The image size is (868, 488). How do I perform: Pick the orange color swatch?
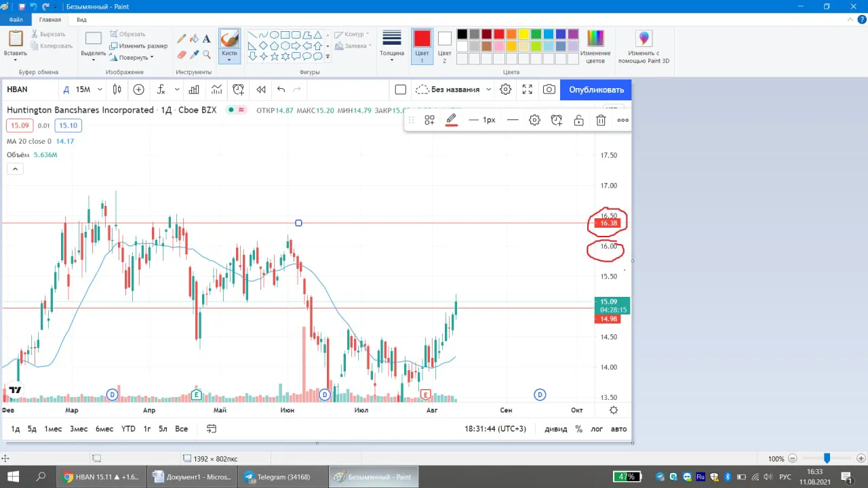tap(511, 34)
